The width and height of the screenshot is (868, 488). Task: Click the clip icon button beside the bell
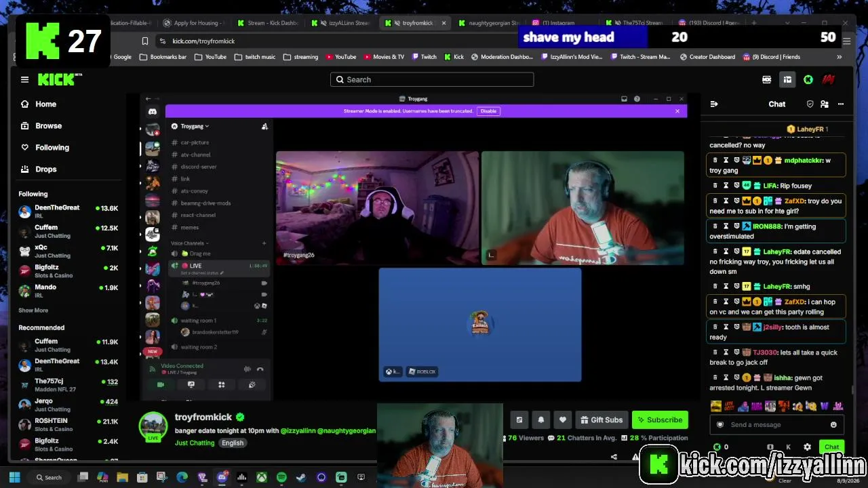[x=519, y=420]
